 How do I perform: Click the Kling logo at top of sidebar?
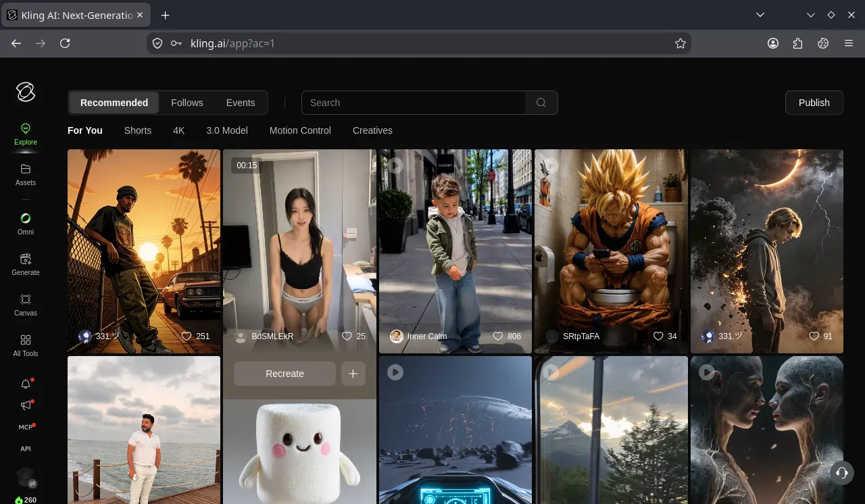coord(26,92)
